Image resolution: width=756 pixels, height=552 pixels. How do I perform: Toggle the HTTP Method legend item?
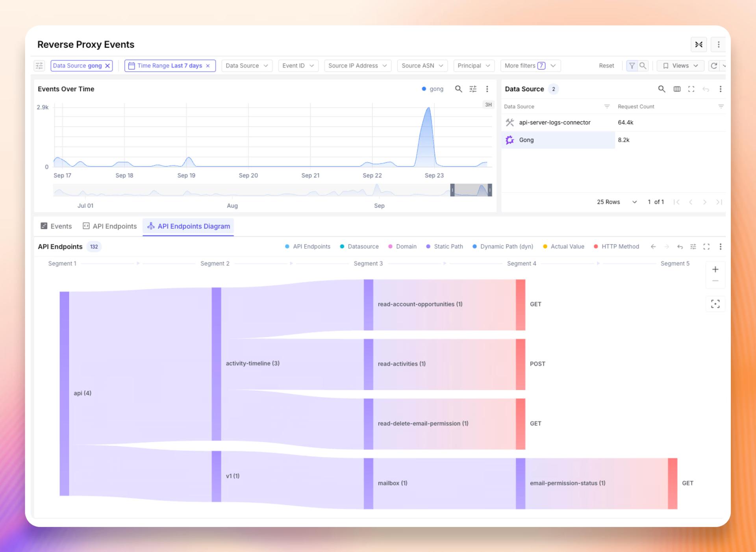click(x=616, y=246)
